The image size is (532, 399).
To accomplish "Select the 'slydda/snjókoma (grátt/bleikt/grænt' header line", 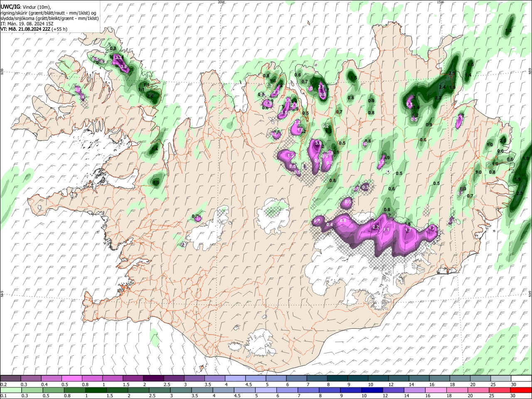I will click(49, 18).
